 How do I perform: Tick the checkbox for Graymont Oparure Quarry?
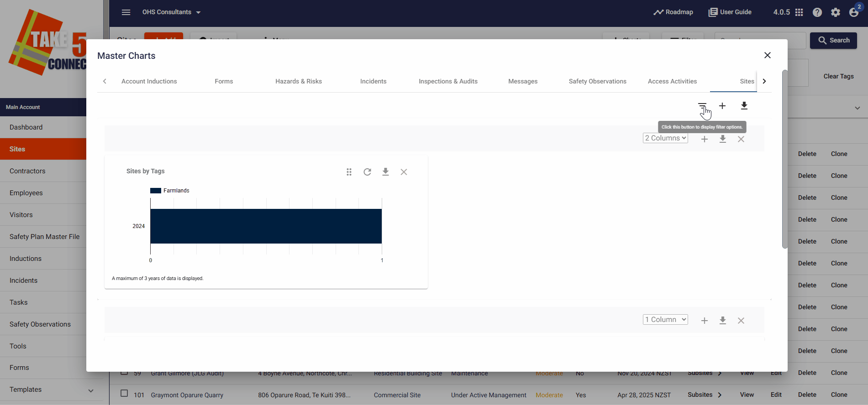click(x=124, y=394)
